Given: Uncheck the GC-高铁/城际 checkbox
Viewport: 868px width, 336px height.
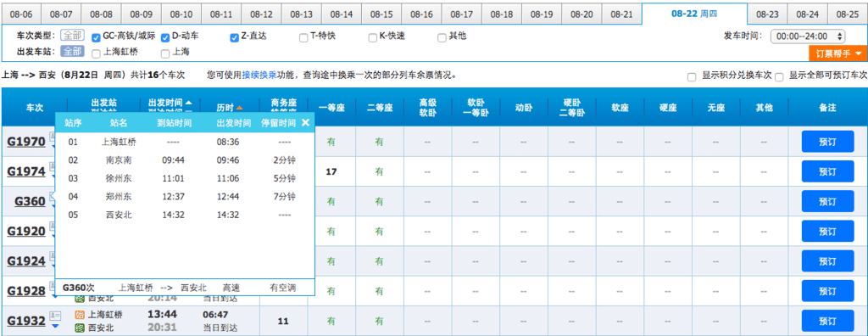Looking at the screenshot, I should coord(97,37).
